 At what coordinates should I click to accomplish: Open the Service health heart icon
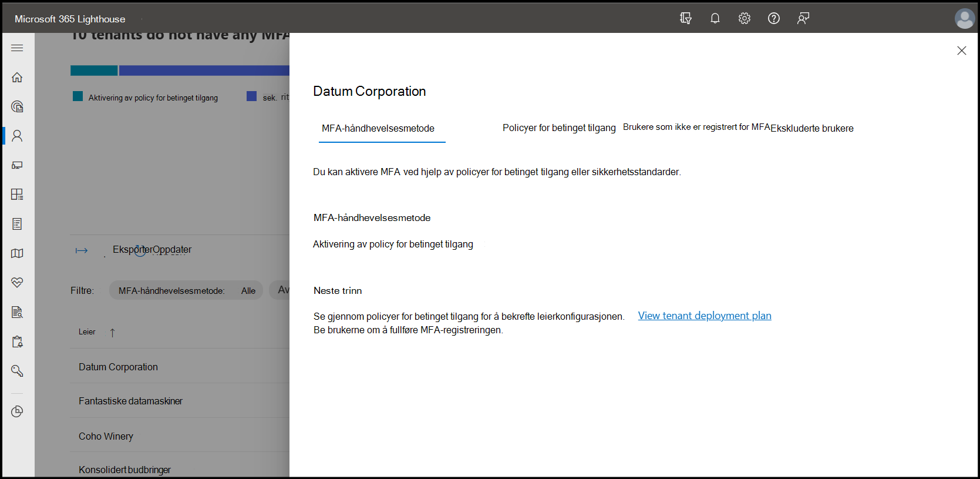[17, 283]
